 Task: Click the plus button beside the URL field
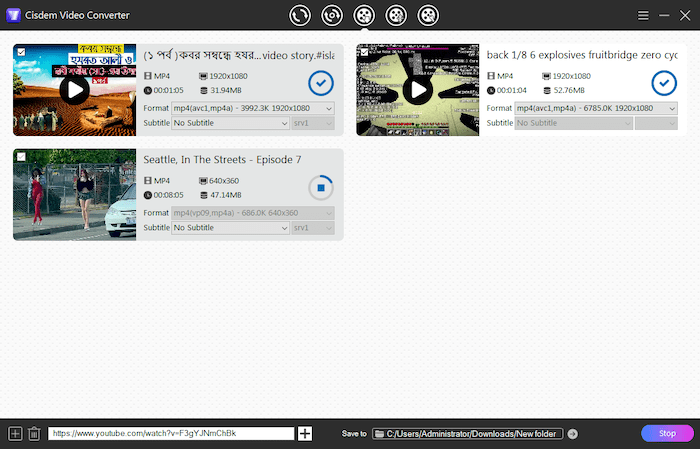305,433
